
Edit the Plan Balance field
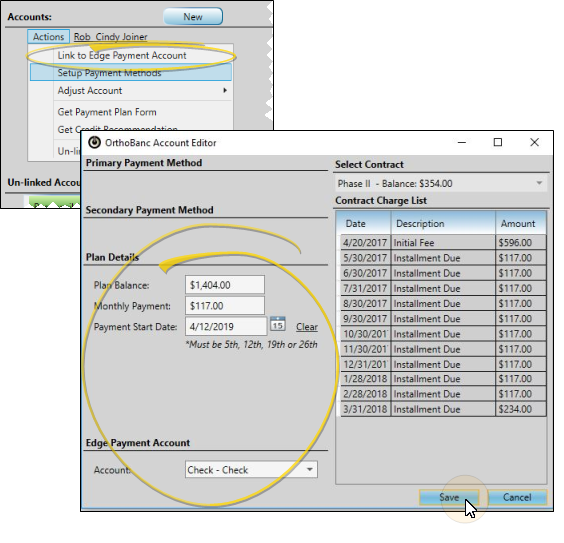coord(225,285)
